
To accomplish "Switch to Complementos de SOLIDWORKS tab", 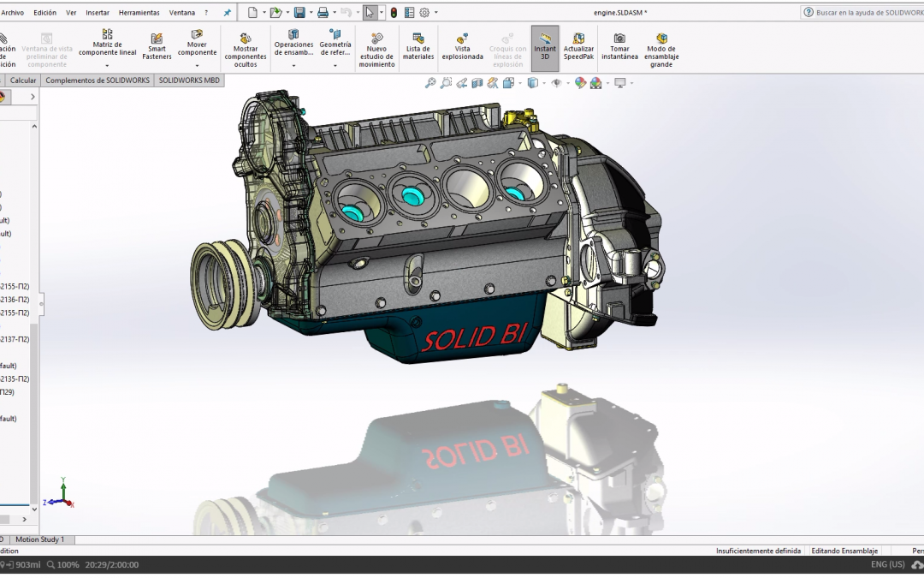I will click(x=98, y=80).
